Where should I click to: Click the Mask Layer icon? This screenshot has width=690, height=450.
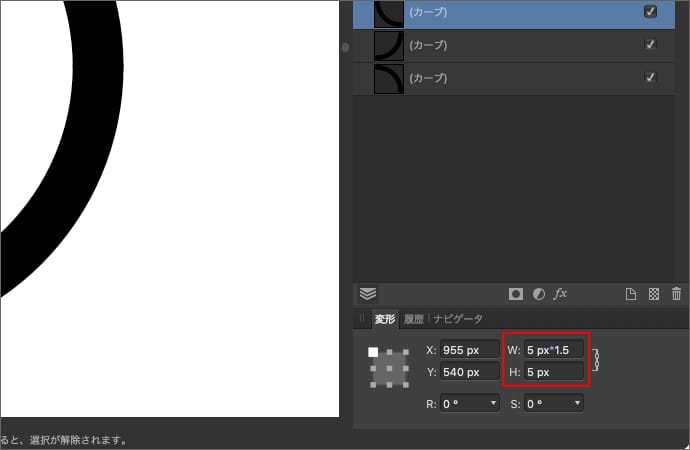516,294
